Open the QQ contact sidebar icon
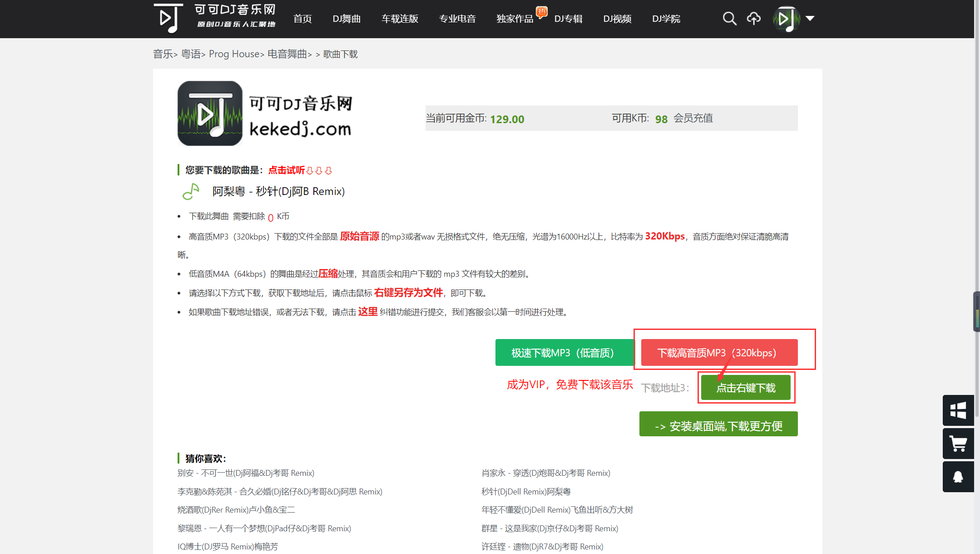 click(958, 477)
